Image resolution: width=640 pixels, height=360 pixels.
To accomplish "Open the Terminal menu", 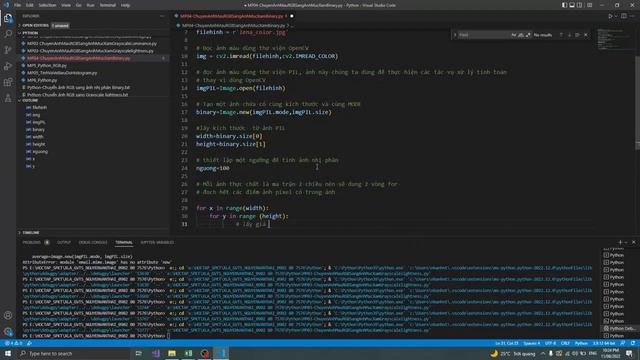I will (108, 5).
